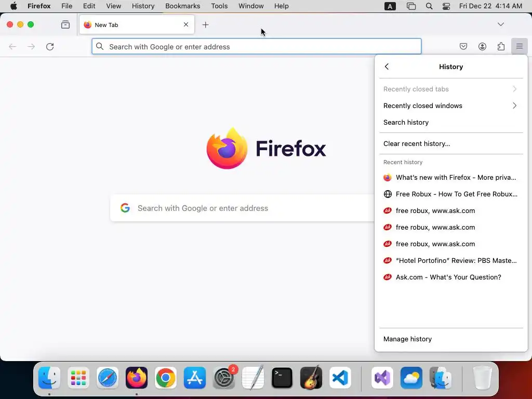532x399 pixels.
Task: Launch Safari from the dock
Action: tap(108, 378)
